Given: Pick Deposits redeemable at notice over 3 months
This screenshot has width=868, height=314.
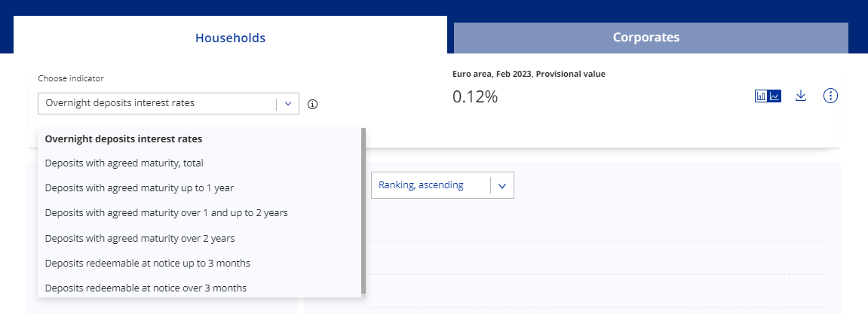Looking at the screenshot, I should tap(146, 288).
